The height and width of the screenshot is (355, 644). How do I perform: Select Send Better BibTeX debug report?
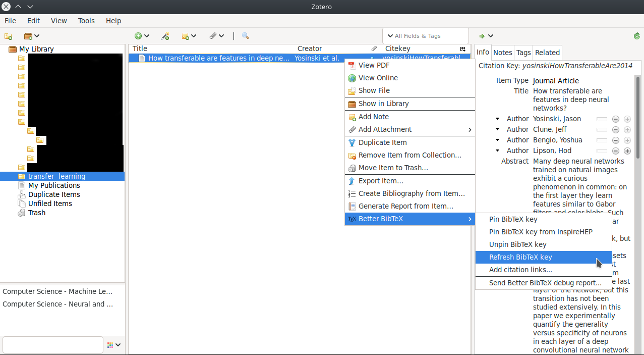pos(544,283)
